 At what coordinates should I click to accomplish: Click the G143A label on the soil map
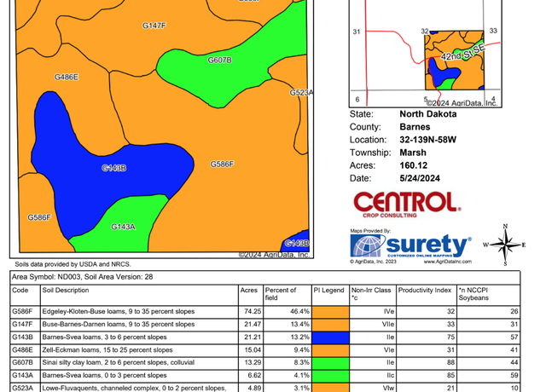point(123,227)
